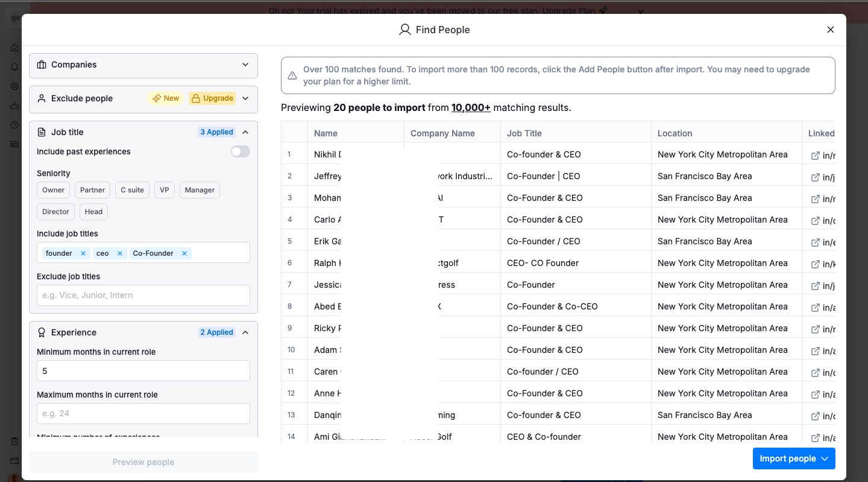Dismiss the trial expired banner
The height and width of the screenshot is (482, 868).
[641, 11]
